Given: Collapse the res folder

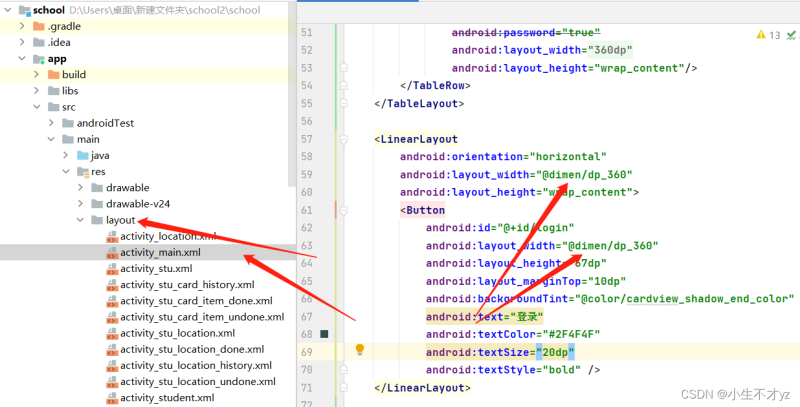Looking at the screenshot, I should (x=65, y=171).
